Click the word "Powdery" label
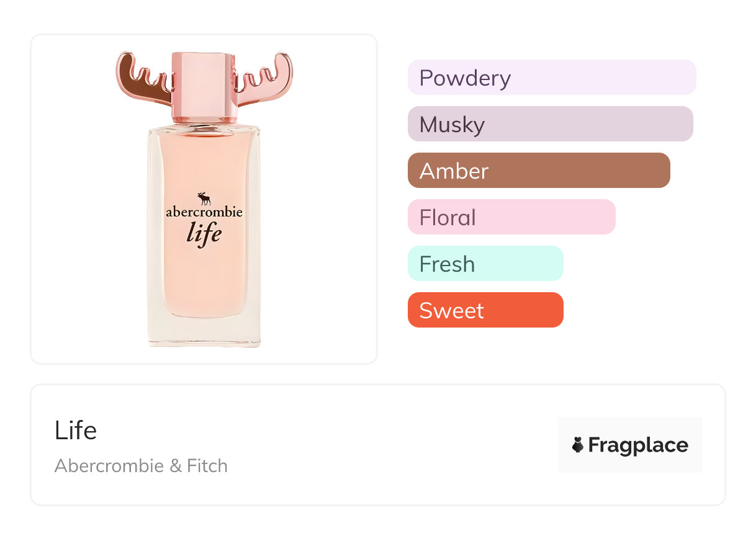This screenshot has width=756, height=536. pyautogui.click(x=465, y=78)
